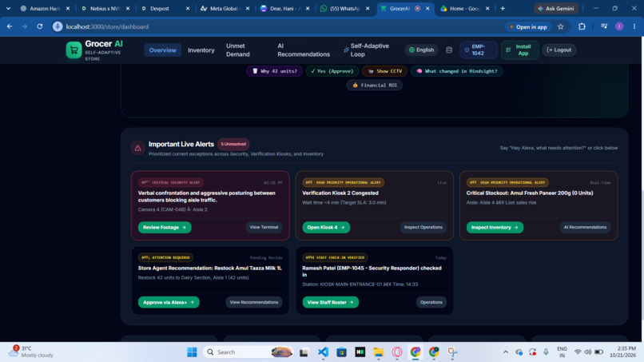Open the Inventory tab
Viewport: 644px width, 362px height.
tap(201, 50)
